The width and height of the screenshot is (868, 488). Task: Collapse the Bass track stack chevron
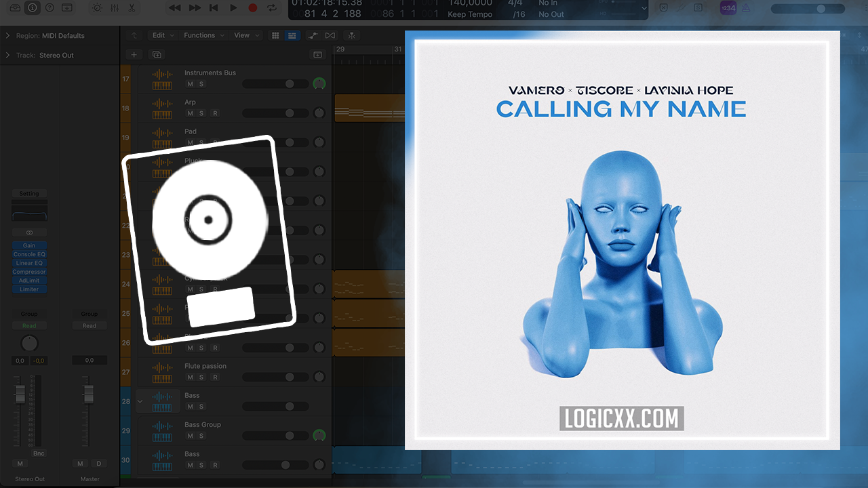pyautogui.click(x=140, y=401)
